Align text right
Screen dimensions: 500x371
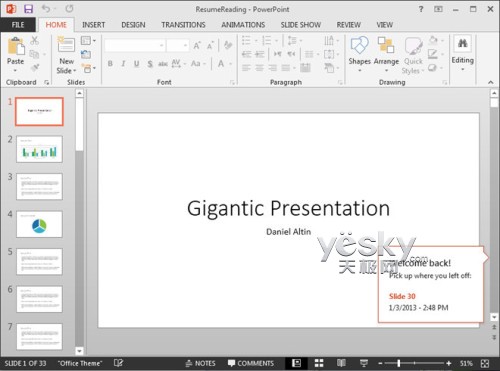[273, 68]
